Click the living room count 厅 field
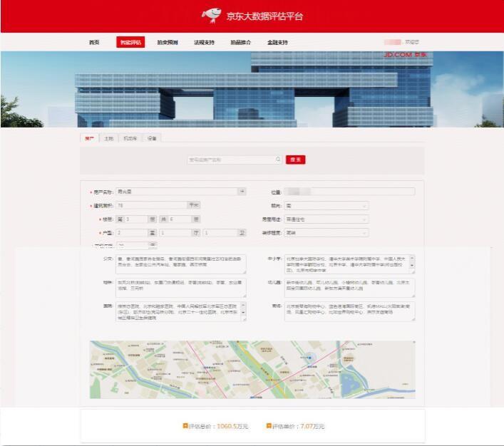 coord(176,233)
